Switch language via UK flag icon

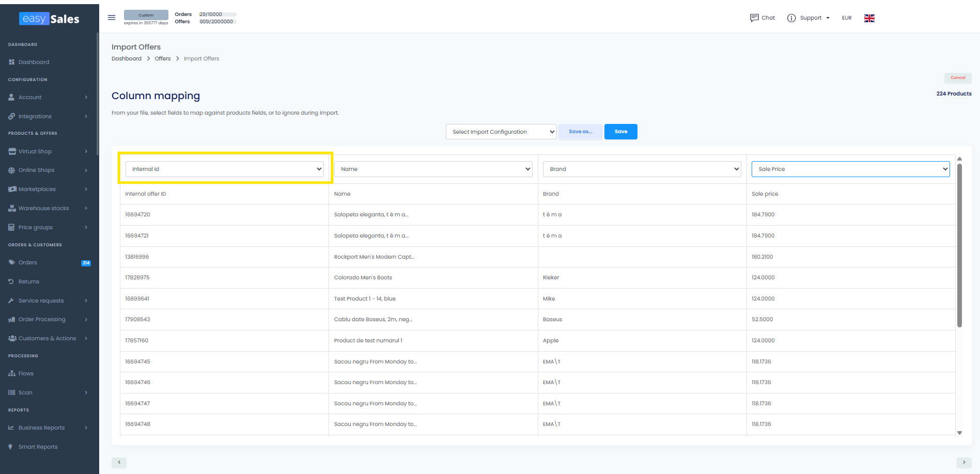tap(869, 18)
